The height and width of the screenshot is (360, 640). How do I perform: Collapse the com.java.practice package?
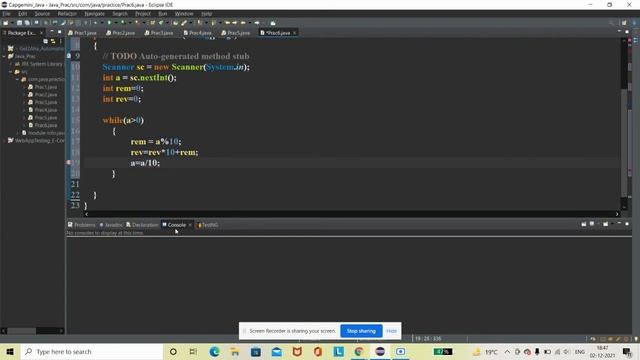18,79
